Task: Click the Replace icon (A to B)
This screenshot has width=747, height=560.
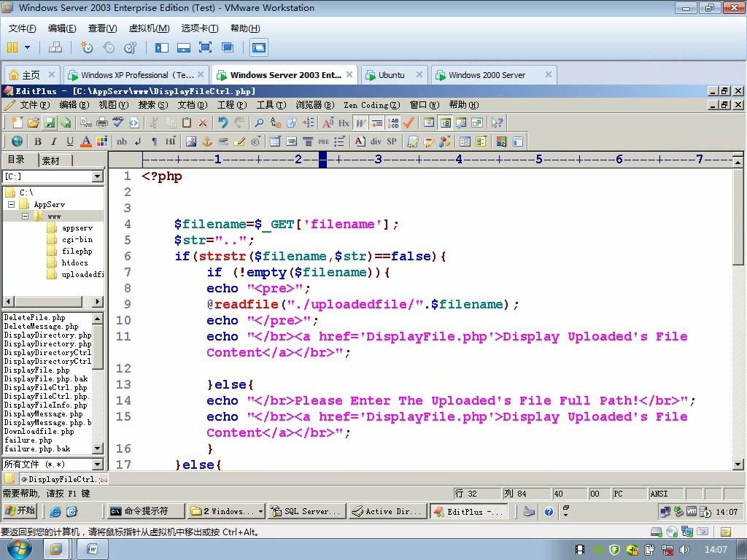Action: [x=275, y=122]
